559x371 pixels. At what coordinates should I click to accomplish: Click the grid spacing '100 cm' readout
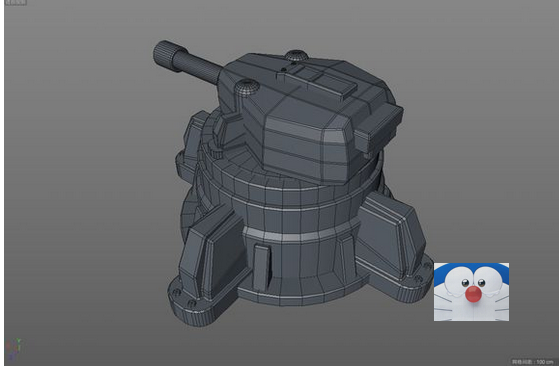point(533,362)
